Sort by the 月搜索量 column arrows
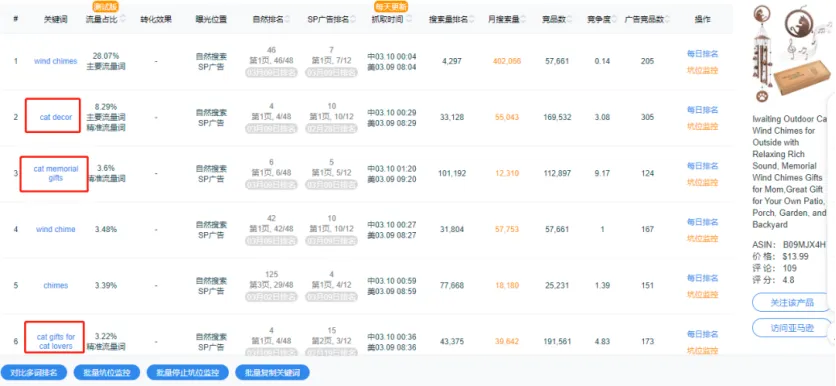Viewport: 836px width, 386px height. [524, 19]
